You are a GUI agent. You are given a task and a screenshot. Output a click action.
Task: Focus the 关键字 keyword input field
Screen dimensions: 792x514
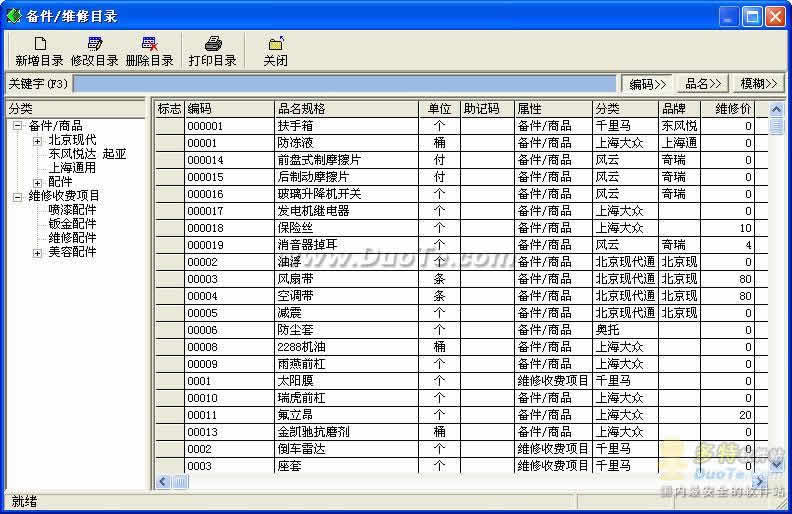345,84
